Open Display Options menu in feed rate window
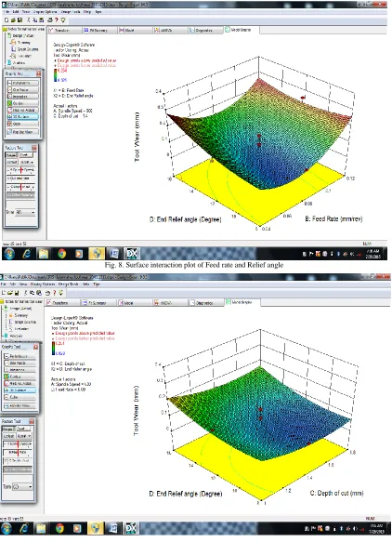This screenshot has height=542, width=392. (46, 11)
